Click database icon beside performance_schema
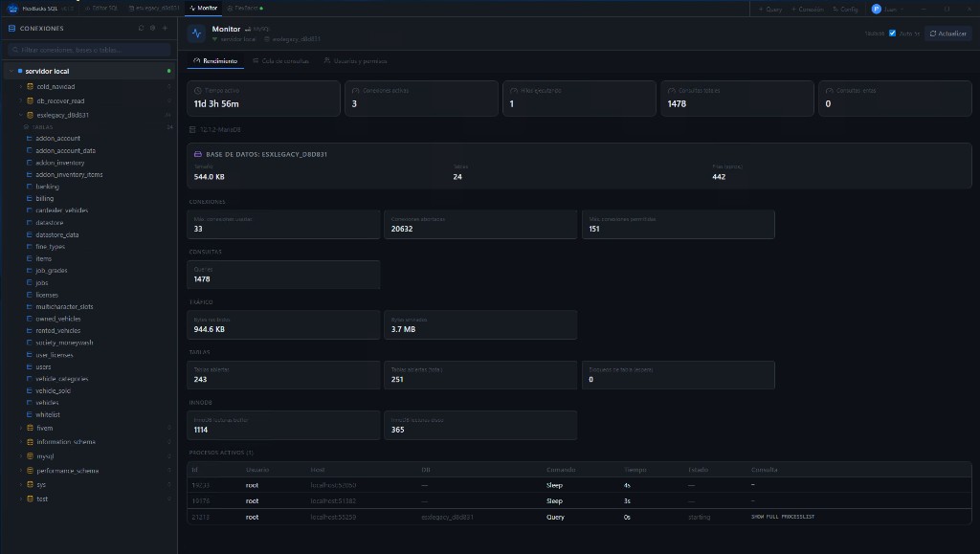This screenshot has width=980, height=554. coord(30,471)
